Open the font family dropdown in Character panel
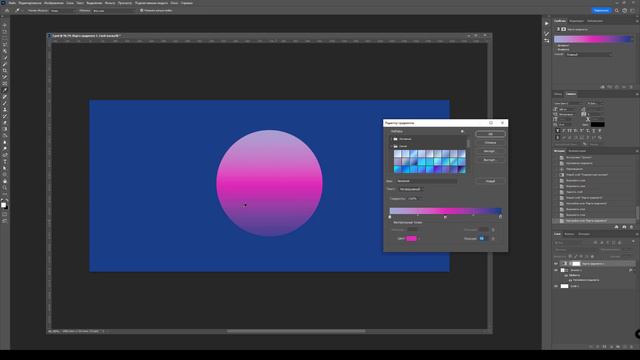The image size is (640, 360). (x=569, y=104)
